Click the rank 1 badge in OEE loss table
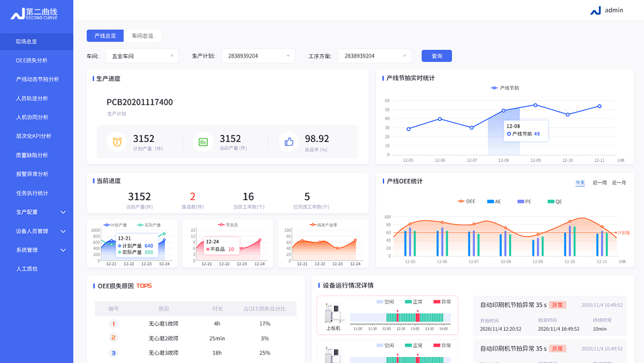 [x=114, y=323]
